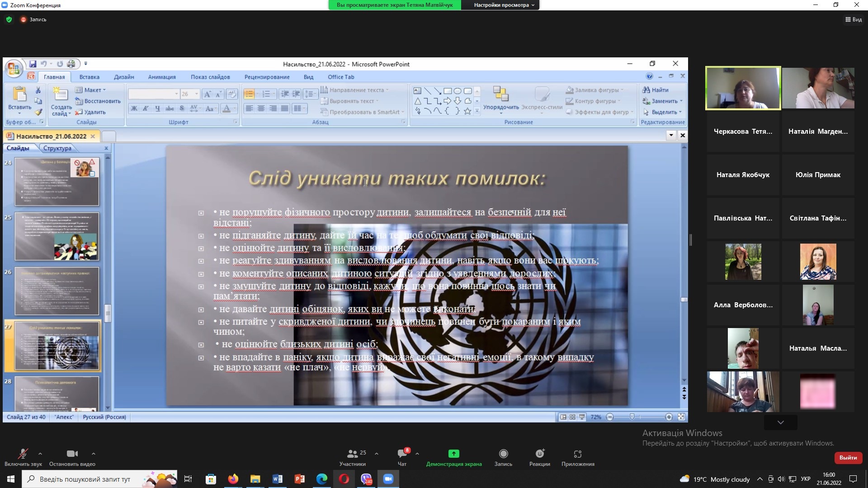Click the Найти button in ribbon
The image size is (868, 488).
[656, 90]
